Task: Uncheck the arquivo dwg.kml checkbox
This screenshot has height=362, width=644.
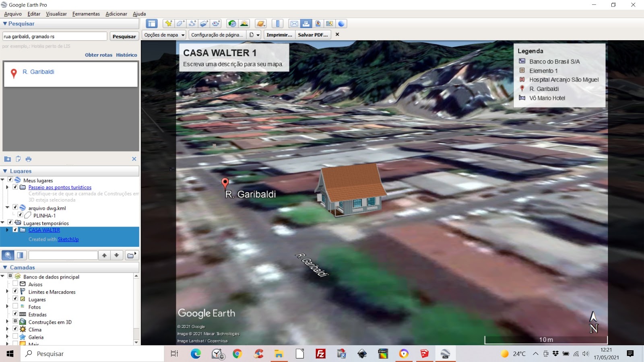Action: pyautogui.click(x=15, y=207)
